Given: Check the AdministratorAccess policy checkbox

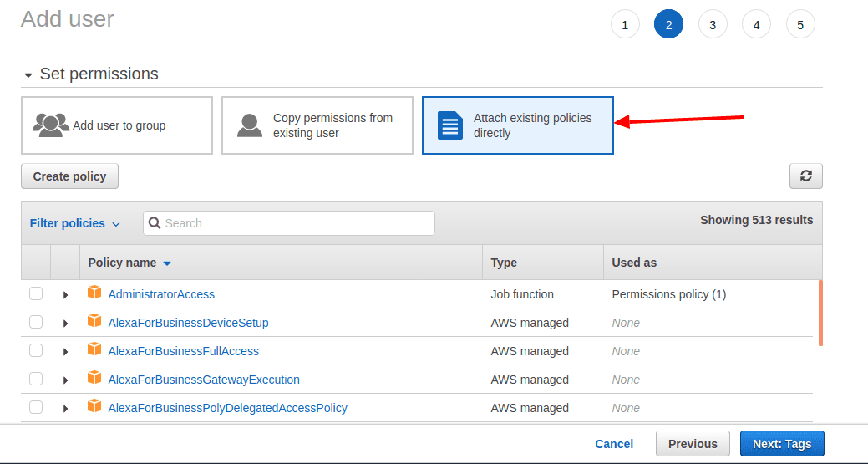Looking at the screenshot, I should [x=36, y=293].
